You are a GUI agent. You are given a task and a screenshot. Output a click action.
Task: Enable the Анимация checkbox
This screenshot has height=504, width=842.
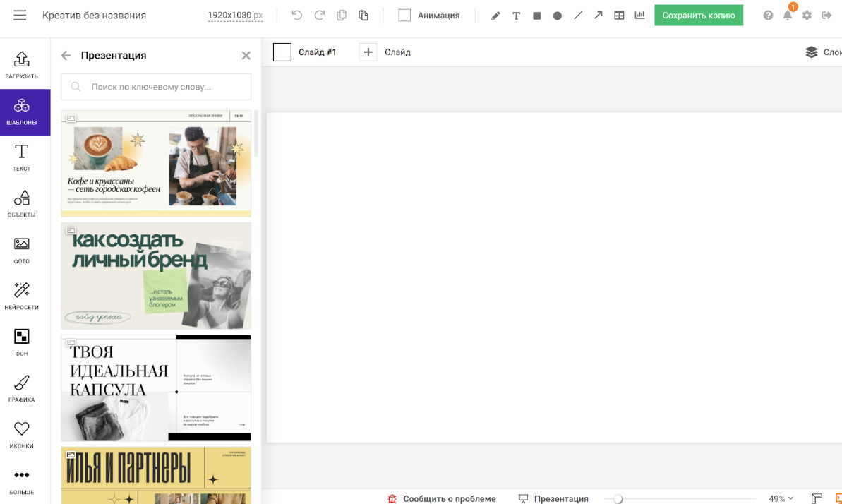coord(404,16)
